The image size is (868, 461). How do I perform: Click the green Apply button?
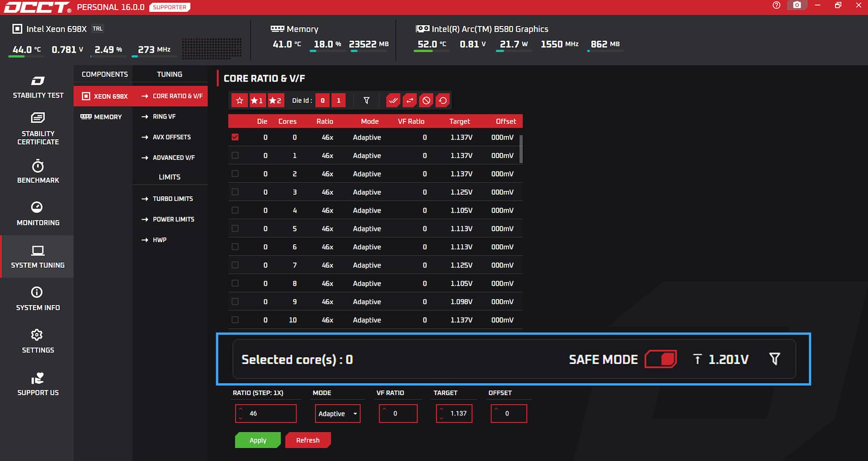258,440
